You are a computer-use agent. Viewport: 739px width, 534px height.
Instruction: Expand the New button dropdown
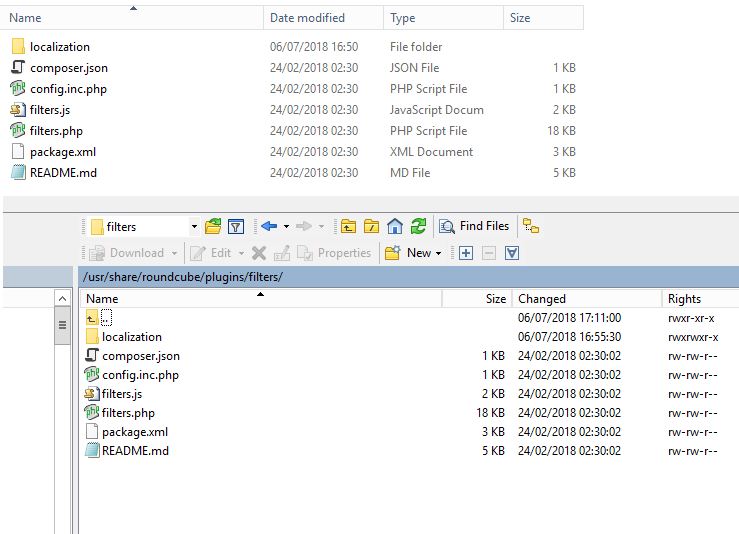click(438, 253)
